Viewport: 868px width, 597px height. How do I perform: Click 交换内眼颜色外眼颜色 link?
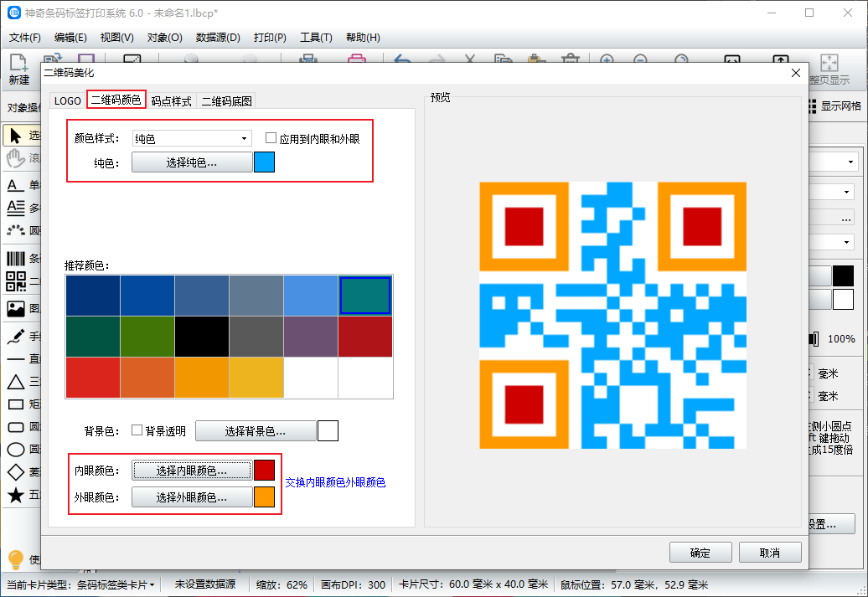335,482
